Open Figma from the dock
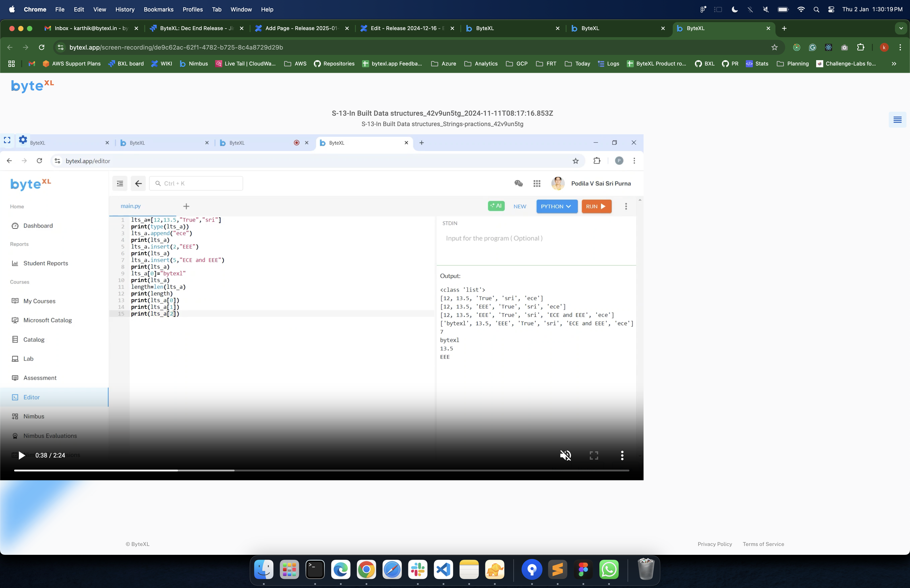Viewport: 910px width, 588px height. [x=583, y=570]
